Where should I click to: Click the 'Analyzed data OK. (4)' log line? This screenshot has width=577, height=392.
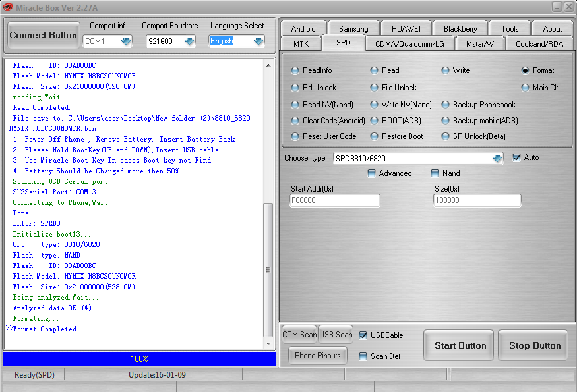tap(52, 308)
